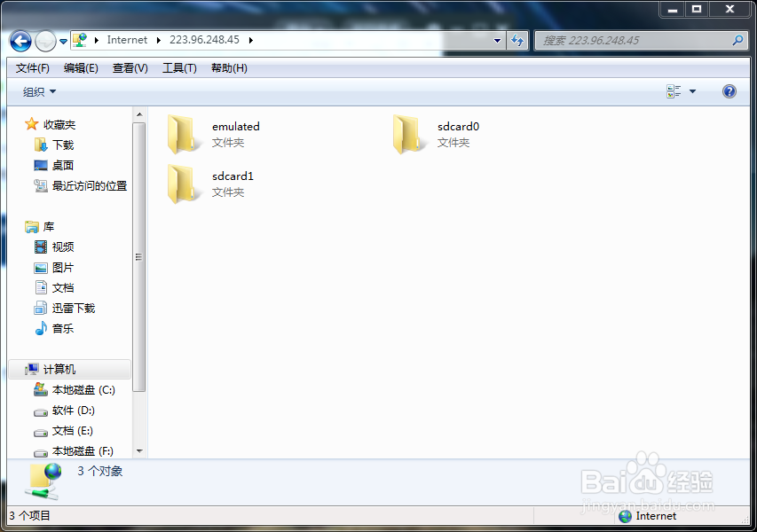Open 软件 (D:) drive
The image size is (757, 532).
pyautogui.click(x=74, y=411)
